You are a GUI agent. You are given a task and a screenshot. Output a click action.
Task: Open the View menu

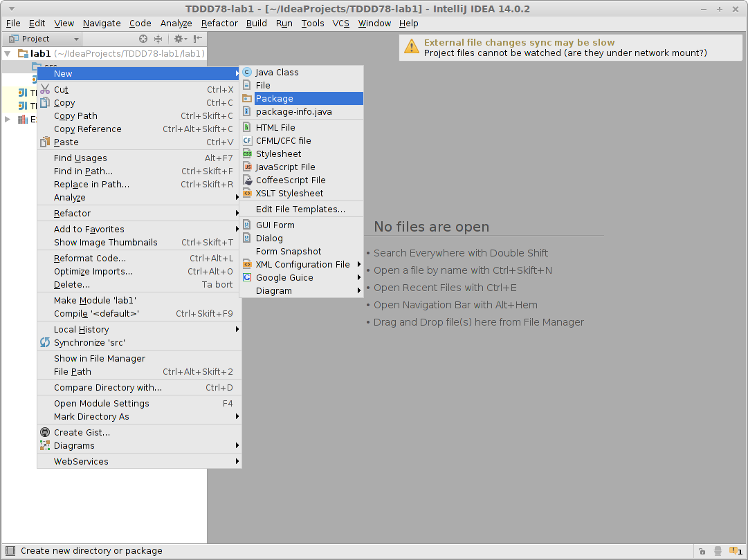[x=64, y=24]
